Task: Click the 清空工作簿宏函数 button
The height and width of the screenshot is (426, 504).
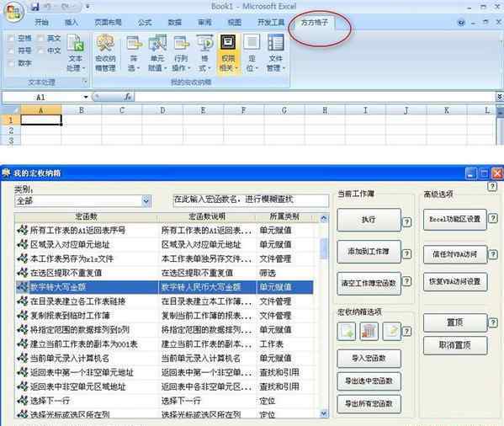Action: [369, 283]
